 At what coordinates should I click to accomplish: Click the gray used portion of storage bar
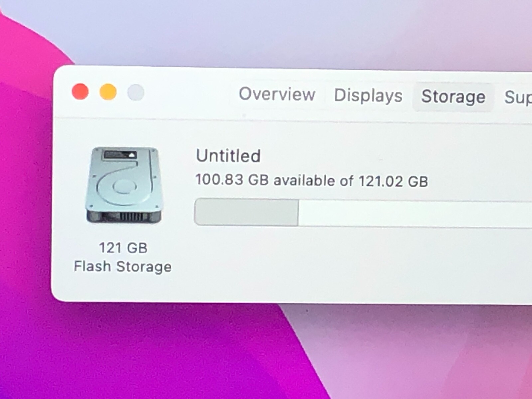click(246, 212)
